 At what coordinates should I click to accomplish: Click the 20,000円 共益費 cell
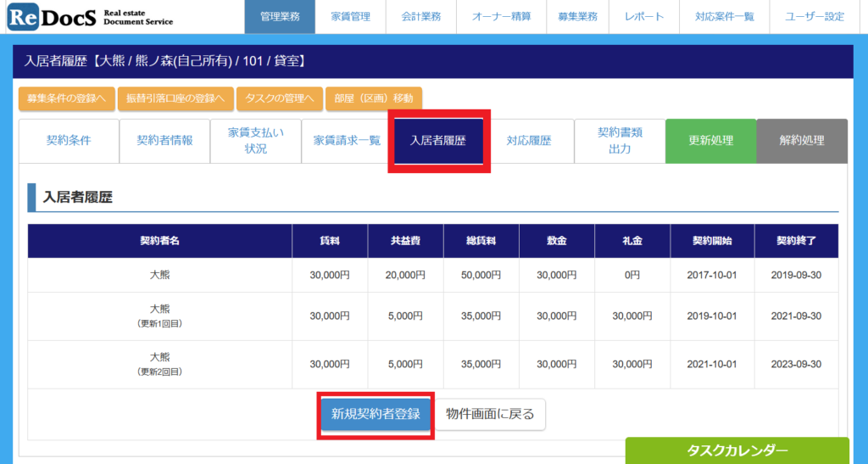pyautogui.click(x=406, y=275)
